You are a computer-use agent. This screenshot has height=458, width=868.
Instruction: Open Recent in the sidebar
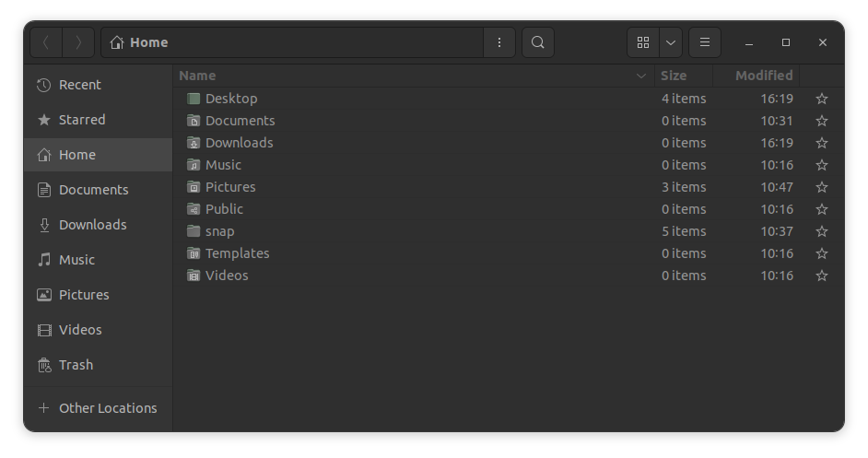pos(98,85)
